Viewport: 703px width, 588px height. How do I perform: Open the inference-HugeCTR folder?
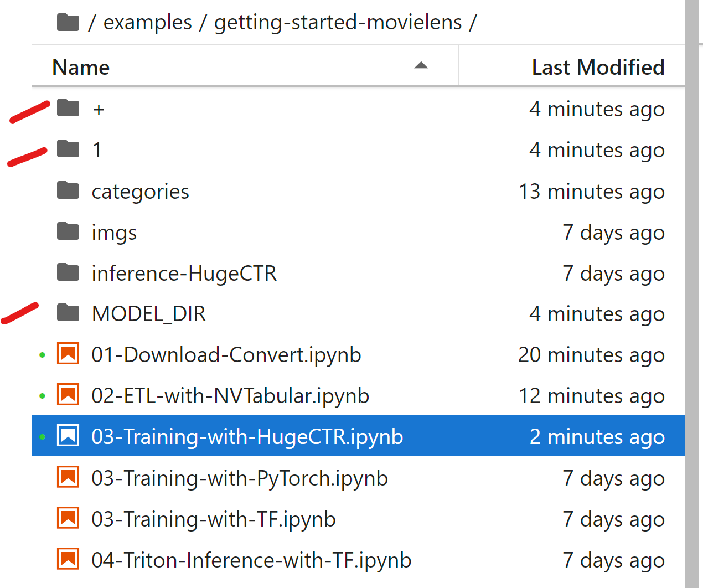point(184,272)
